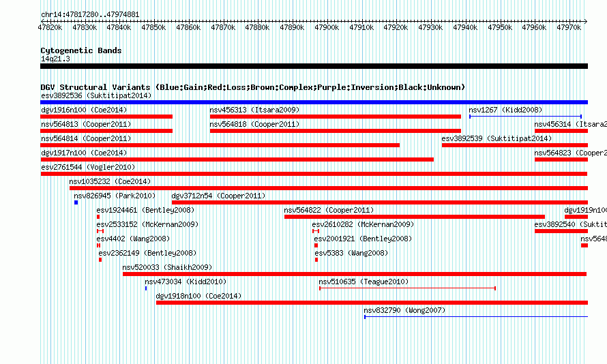The height and width of the screenshot is (364, 607).
Task: Click the thin blue nsv832790 gain line
Action: (x=476, y=317)
